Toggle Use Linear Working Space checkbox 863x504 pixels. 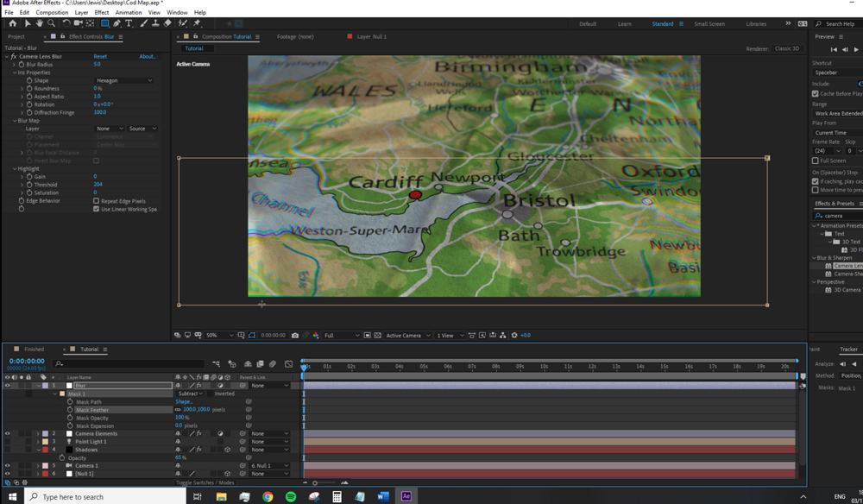click(97, 209)
